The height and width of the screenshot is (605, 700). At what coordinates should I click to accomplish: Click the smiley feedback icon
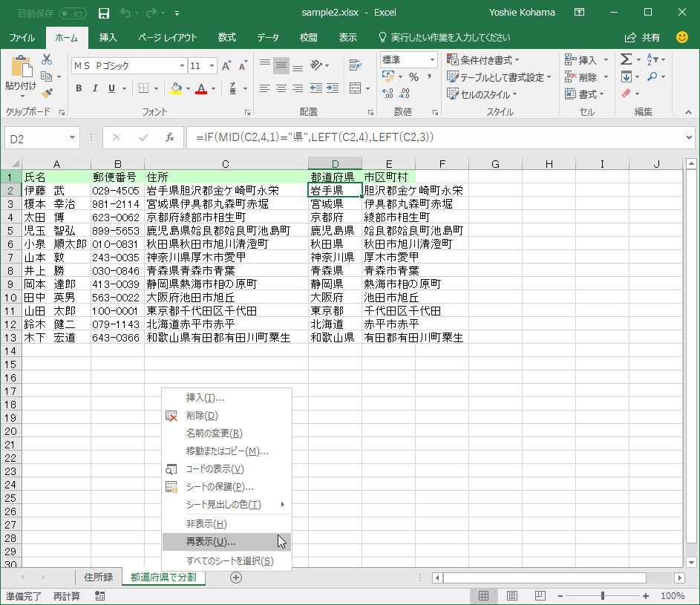(682, 37)
